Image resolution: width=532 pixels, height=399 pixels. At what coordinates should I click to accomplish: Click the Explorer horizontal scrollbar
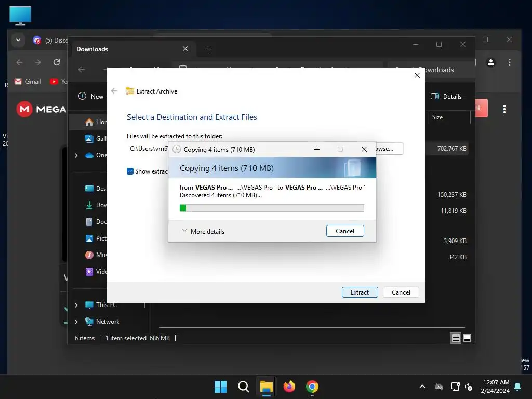point(312,328)
